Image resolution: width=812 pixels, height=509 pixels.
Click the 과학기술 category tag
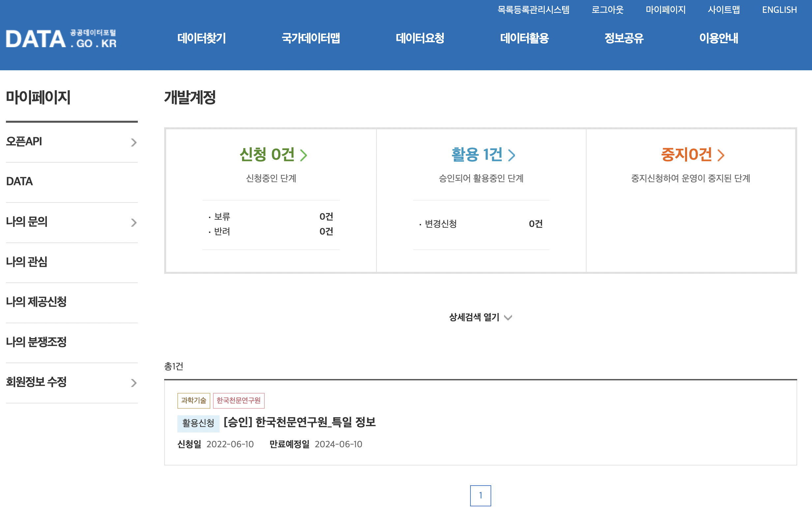[x=194, y=400]
